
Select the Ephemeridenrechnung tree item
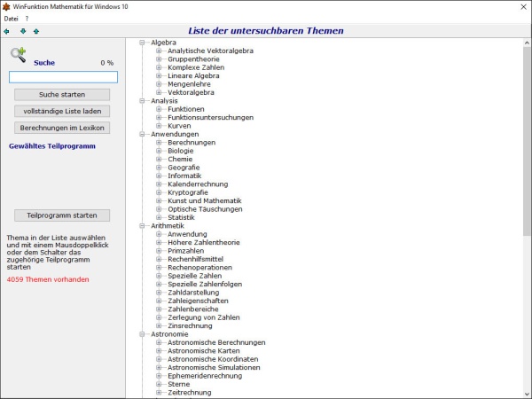(205, 376)
